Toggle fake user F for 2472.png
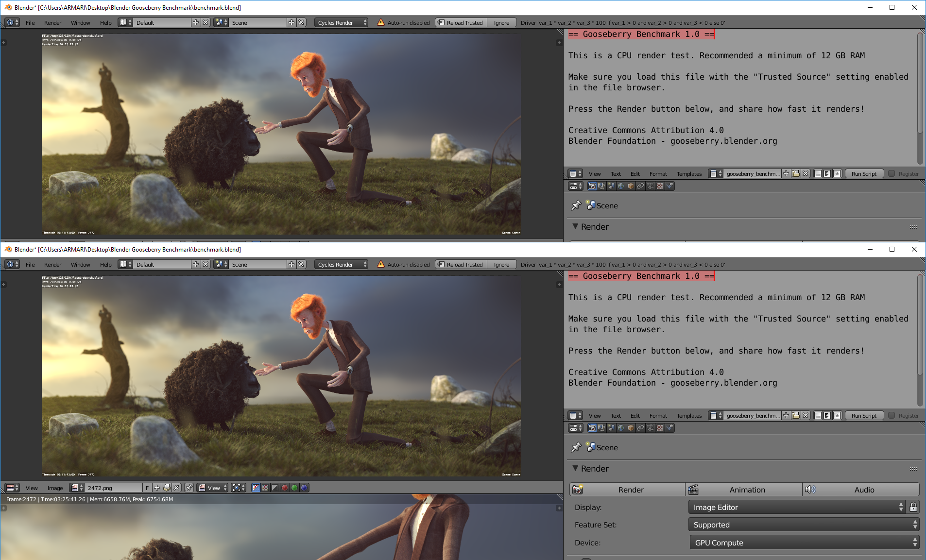This screenshot has height=560, width=926. click(x=147, y=488)
